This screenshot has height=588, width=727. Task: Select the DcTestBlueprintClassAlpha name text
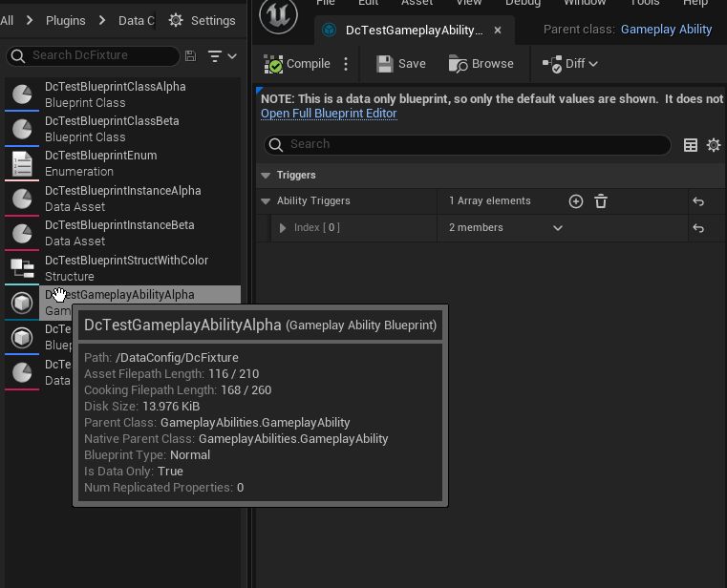click(115, 87)
